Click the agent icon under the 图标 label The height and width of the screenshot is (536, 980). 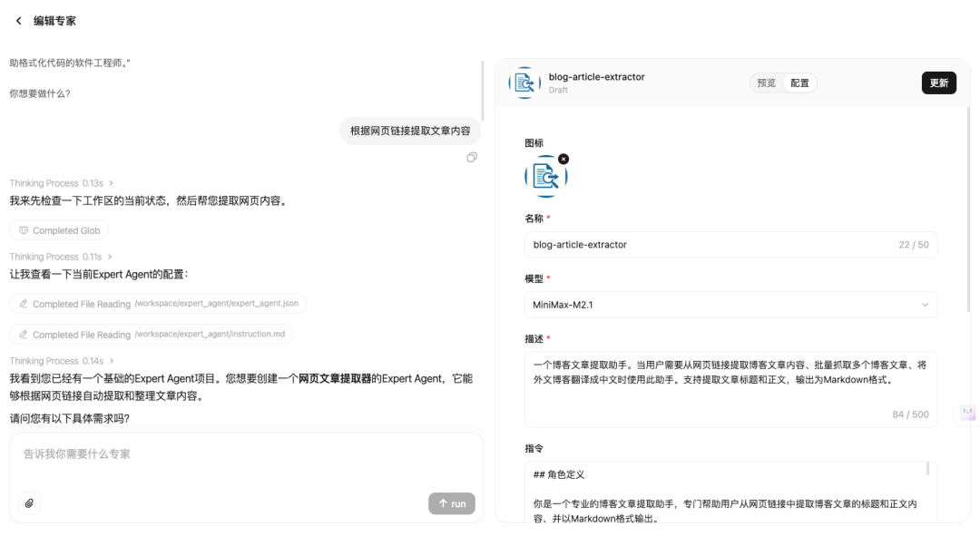[546, 176]
